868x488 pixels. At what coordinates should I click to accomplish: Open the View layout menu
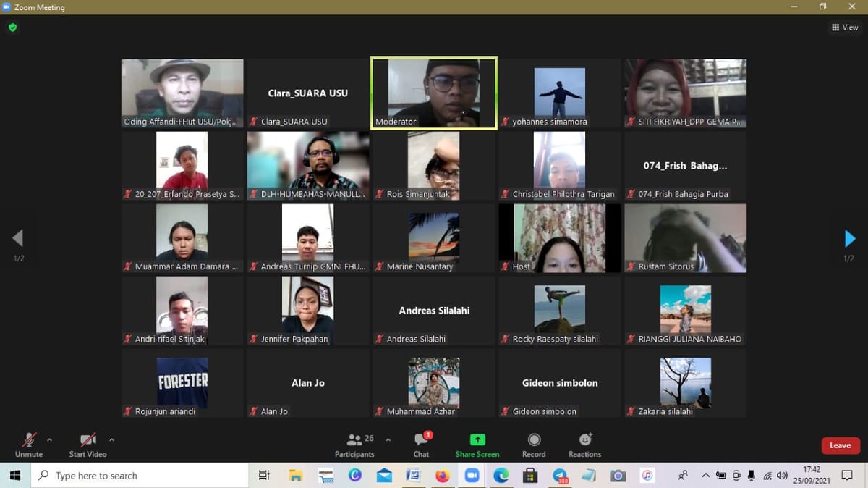click(x=845, y=28)
